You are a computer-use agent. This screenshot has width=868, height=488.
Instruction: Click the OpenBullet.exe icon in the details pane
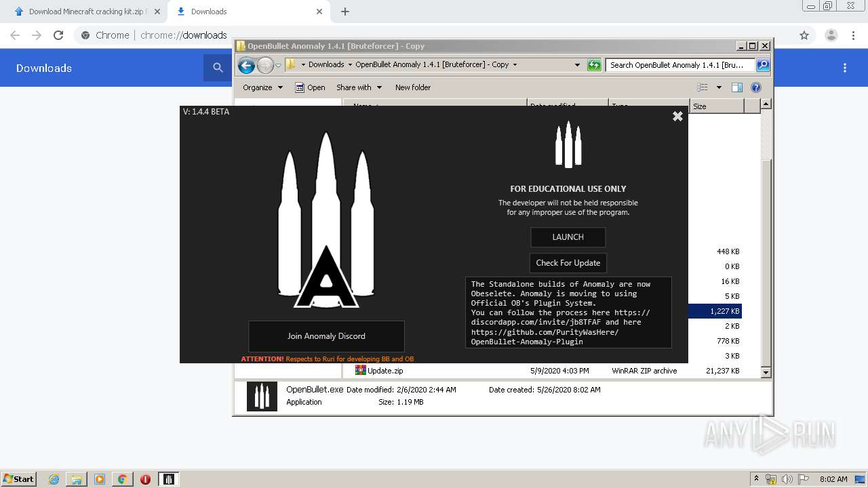(262, 396)
